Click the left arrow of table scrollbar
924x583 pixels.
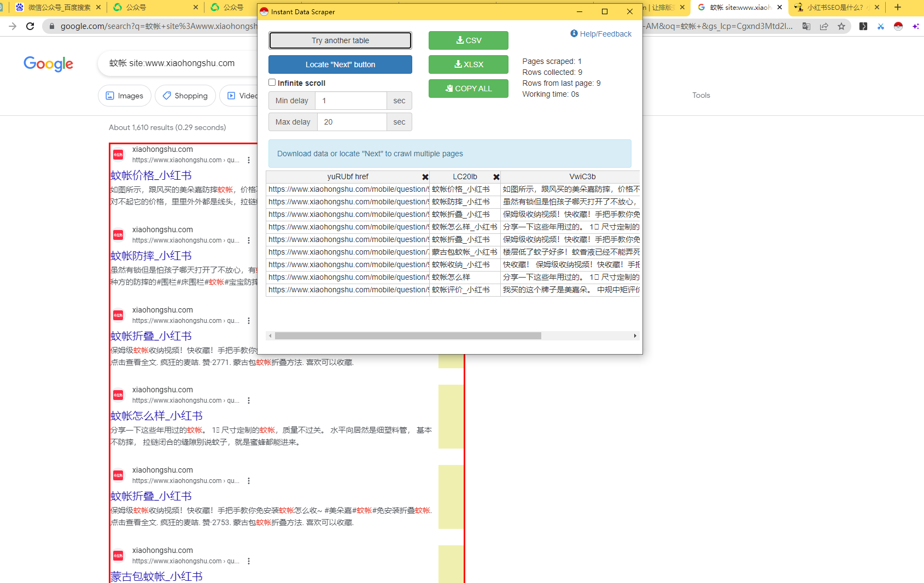click(x=270, y=335)
